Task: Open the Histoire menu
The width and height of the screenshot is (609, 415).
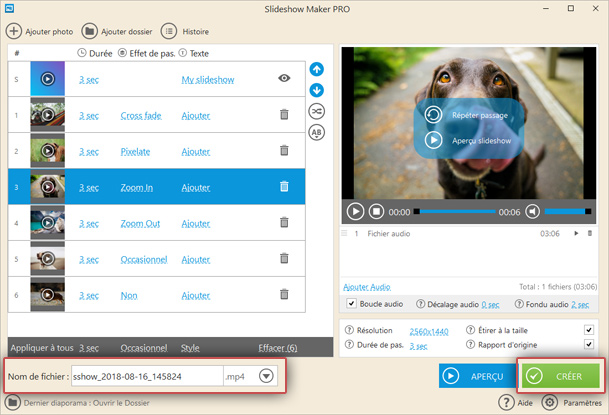Action: (x=185, y=31)
